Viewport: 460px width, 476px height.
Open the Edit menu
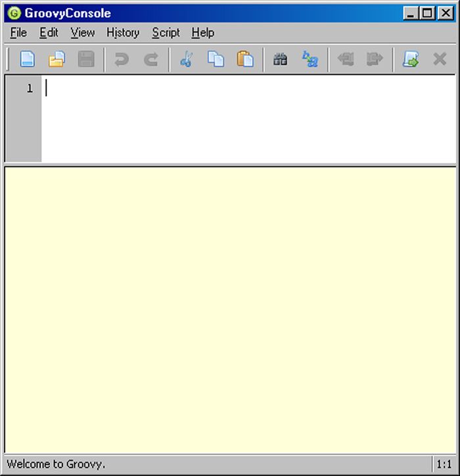(x=49, y=32)
